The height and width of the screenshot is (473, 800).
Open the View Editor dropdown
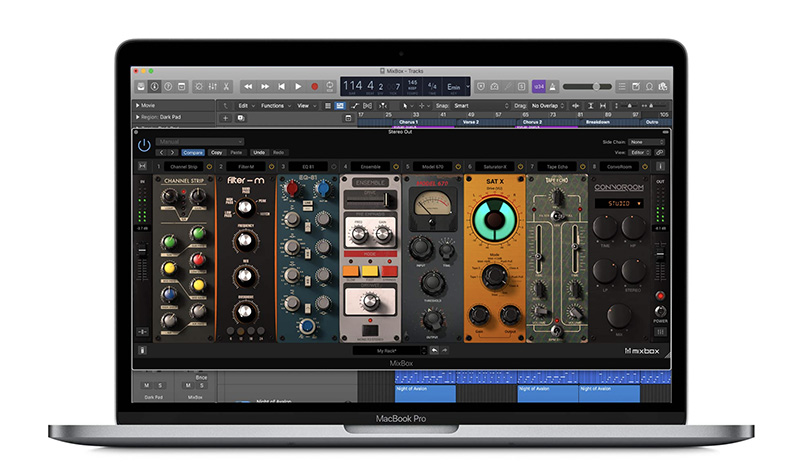coord(640,152)
